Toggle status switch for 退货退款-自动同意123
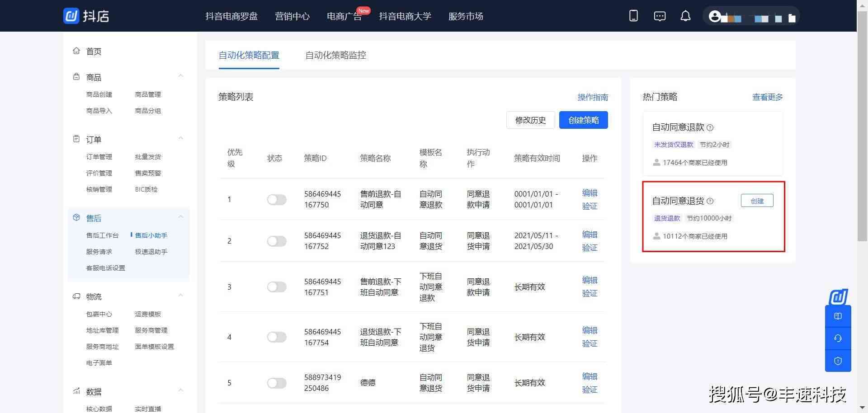Screen dimensions: 868x413 point(277,241)
